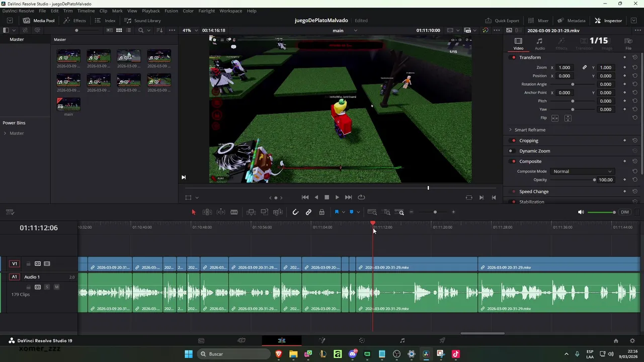Toggle the Inspector panel button
644x362 pixels.
pos(608,21)
